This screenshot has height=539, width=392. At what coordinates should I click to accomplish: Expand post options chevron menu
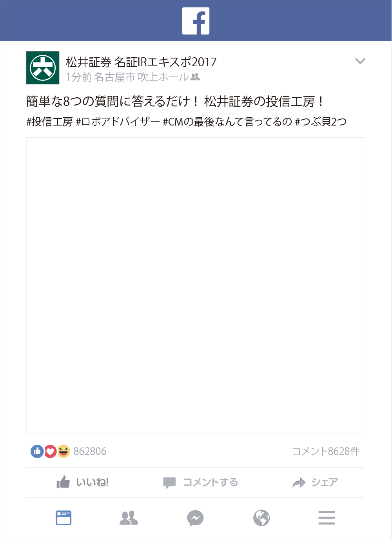point(360,61)
